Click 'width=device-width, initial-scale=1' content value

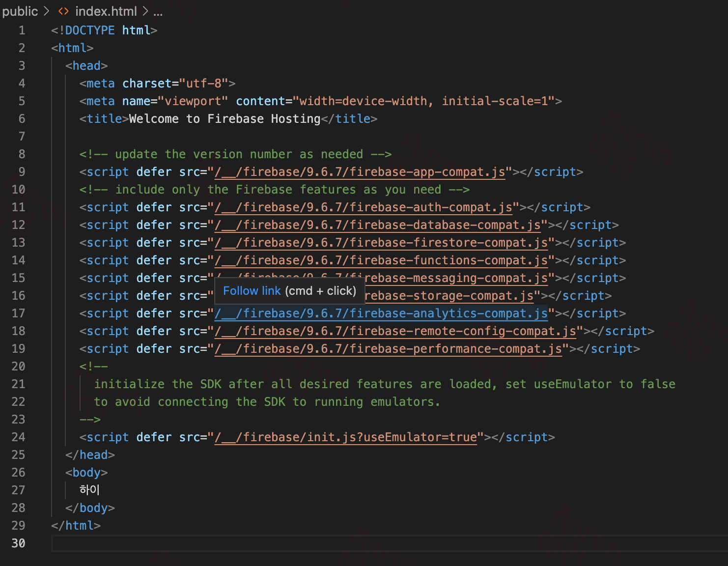coord(423,101)
